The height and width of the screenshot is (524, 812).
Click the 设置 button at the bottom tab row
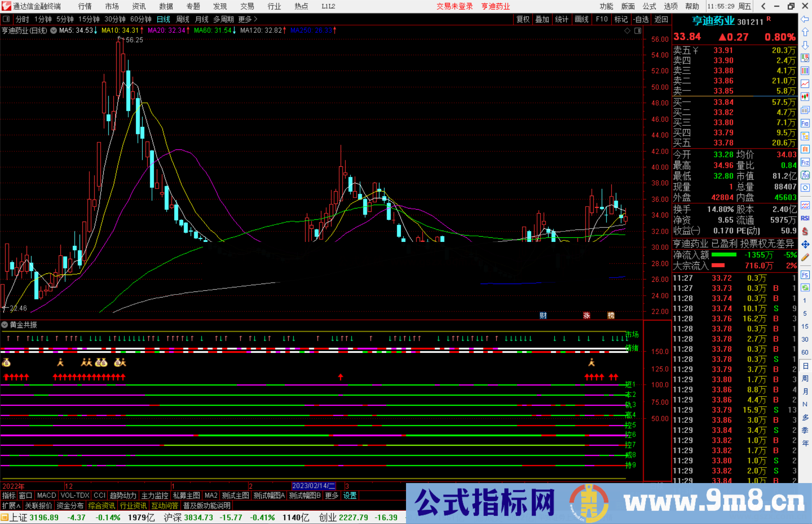click(350, 495)
